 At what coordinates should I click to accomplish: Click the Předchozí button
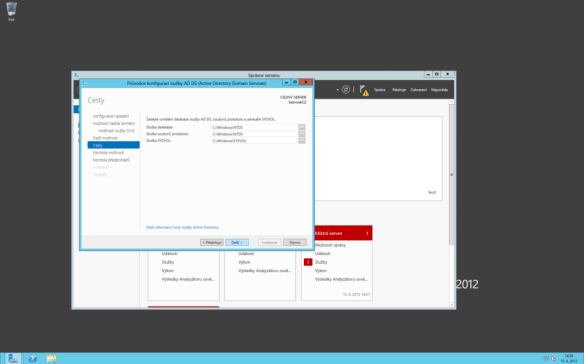(212, 243)
